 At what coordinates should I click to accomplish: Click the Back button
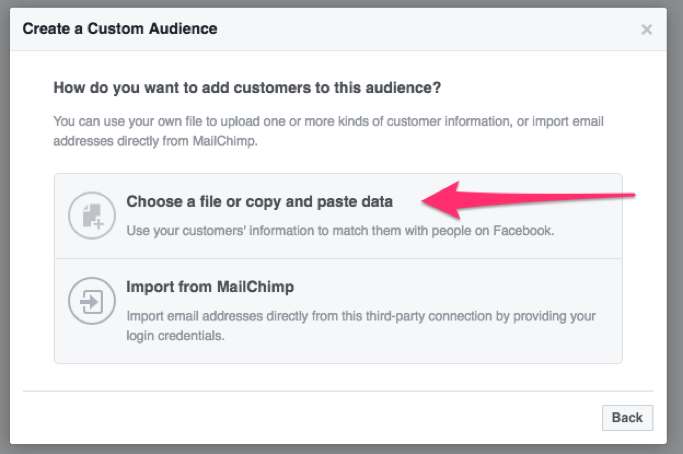627,418
